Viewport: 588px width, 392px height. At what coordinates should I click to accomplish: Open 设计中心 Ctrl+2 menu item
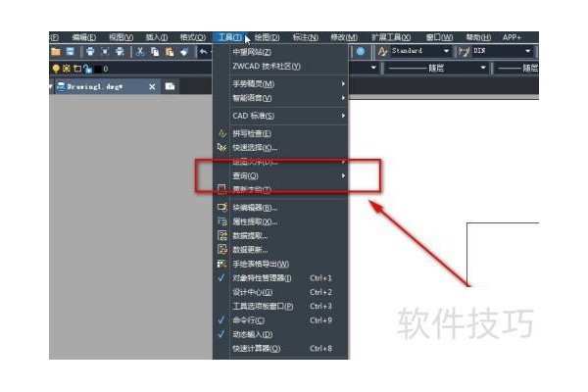point(280,292)
